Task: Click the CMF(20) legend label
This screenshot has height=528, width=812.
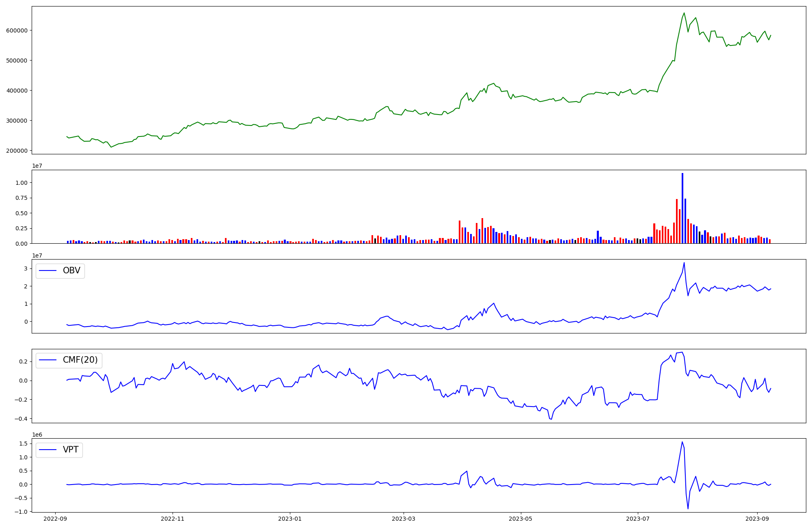Action: [x=80, y=360]
